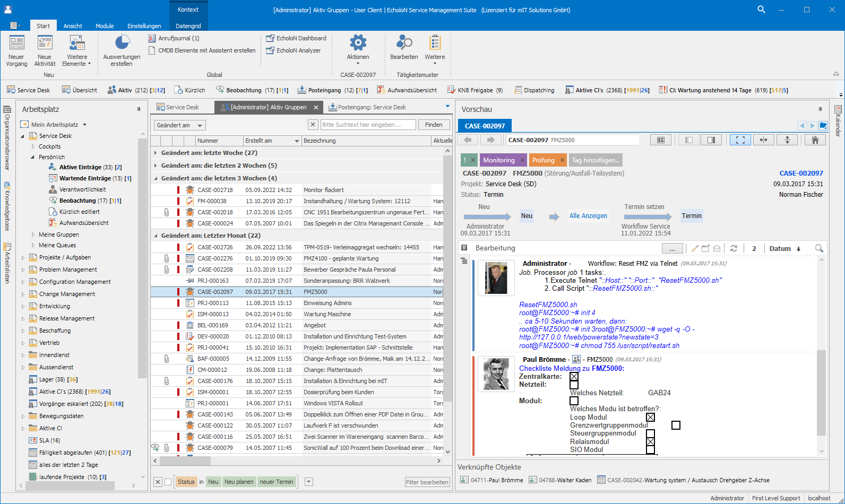845x504 pixels.
Task: Select row CASE-002726 in the list
Action: (297, 247)
